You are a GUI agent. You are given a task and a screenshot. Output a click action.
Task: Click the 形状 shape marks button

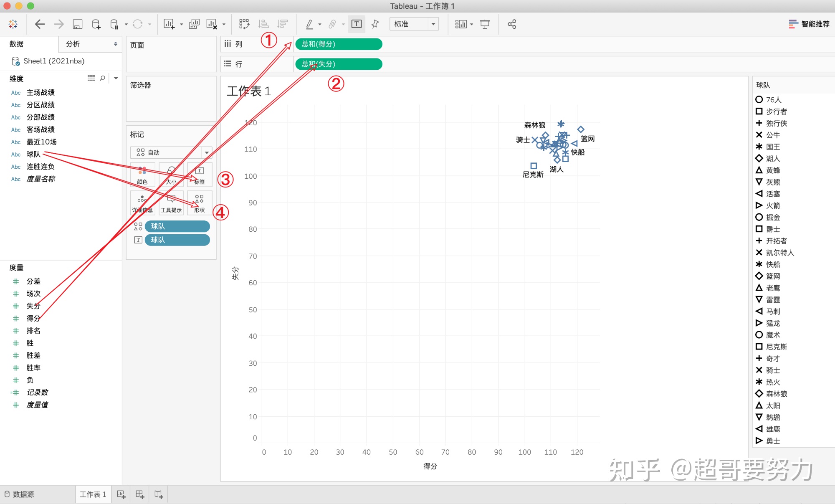(200, 203)
